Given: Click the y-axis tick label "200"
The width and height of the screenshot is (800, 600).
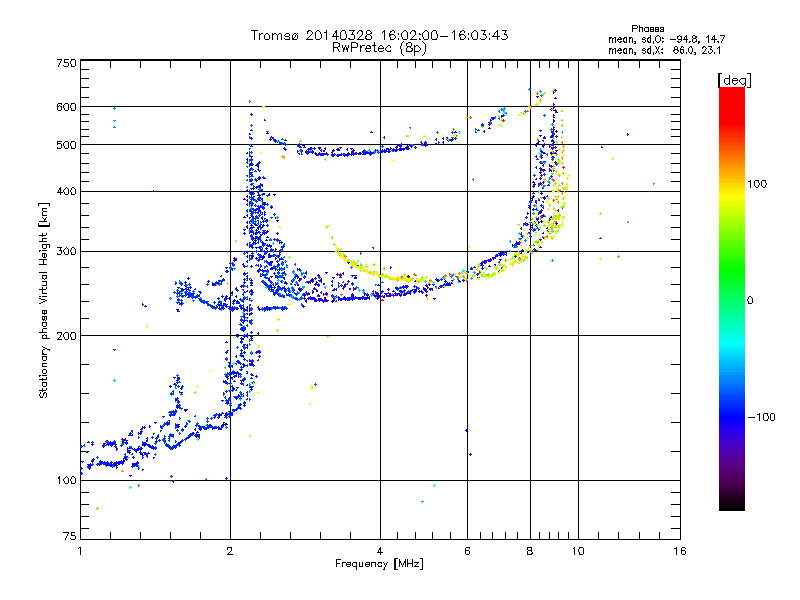Looking at the screenshot, I should tap(66, 336).
